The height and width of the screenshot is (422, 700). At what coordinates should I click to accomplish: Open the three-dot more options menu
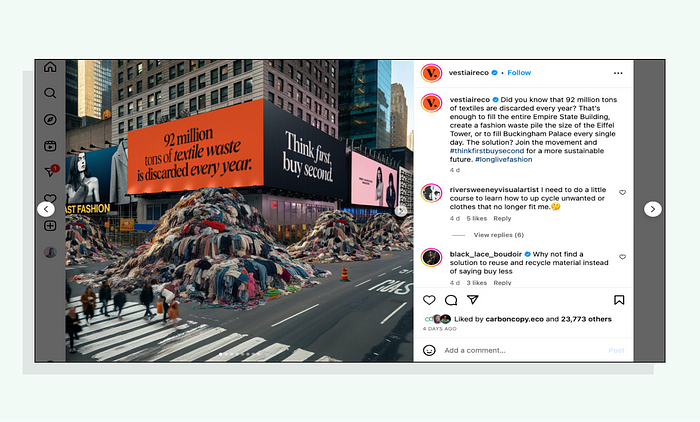pos(618,73)
